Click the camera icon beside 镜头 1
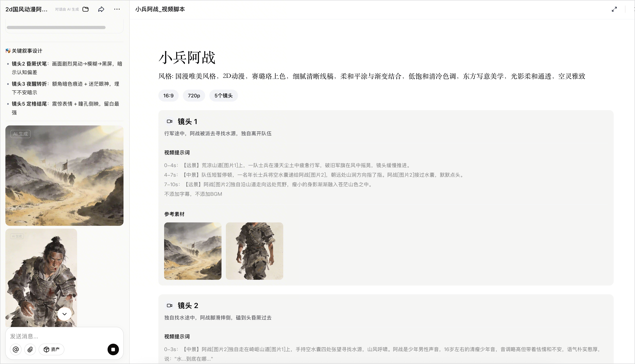This screenshot has height=364, width=635. pyautogui.click(x=170, y=121)
